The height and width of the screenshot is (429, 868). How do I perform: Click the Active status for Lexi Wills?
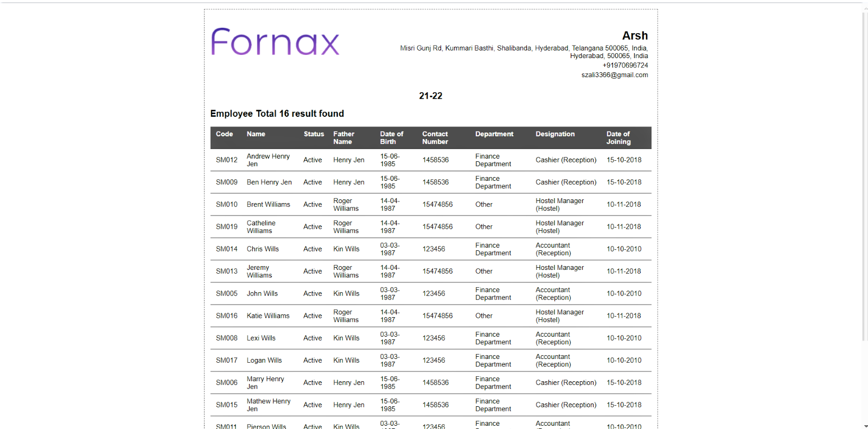pos(312,338)
